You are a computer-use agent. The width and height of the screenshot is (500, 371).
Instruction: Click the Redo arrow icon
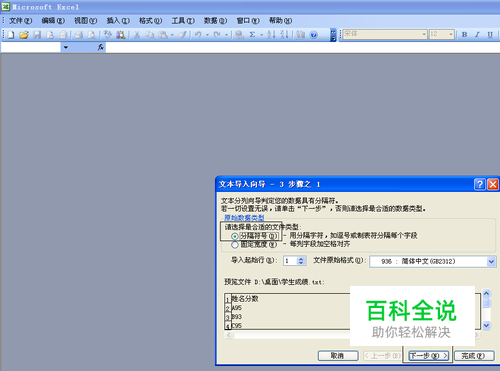[217, 35]
